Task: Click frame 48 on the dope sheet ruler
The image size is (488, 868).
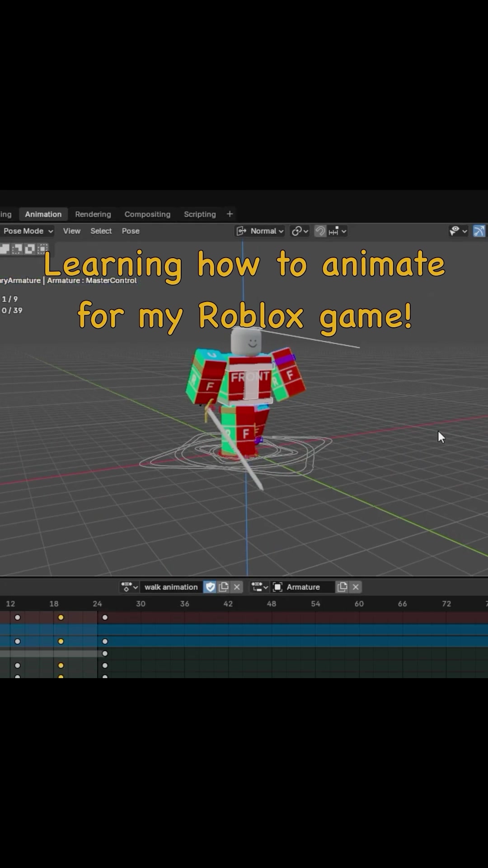Action: 272,604
